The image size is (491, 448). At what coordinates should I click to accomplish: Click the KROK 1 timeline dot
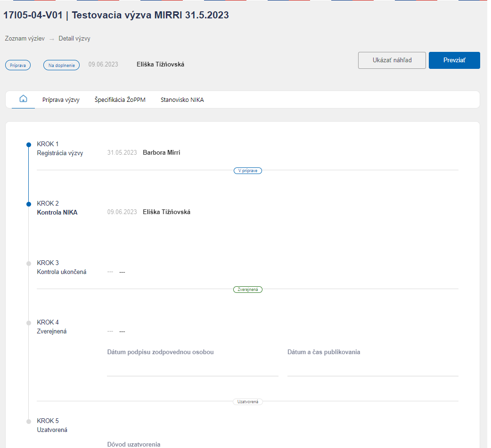click(x=29, y=145)
